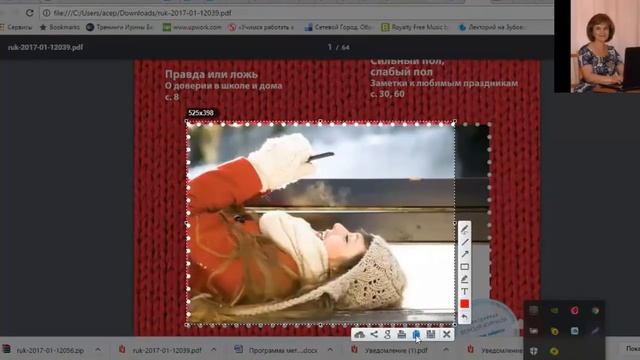The width and height of the screenshot is (640, 360).
Task: Click the browser address bar with file path
Action: point(296,13)
